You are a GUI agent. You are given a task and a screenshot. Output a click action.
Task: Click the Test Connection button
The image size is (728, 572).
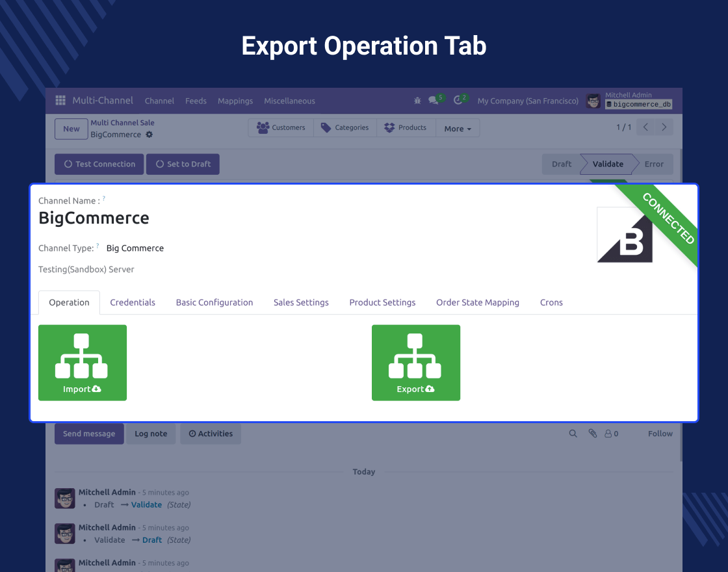(99, 164)
